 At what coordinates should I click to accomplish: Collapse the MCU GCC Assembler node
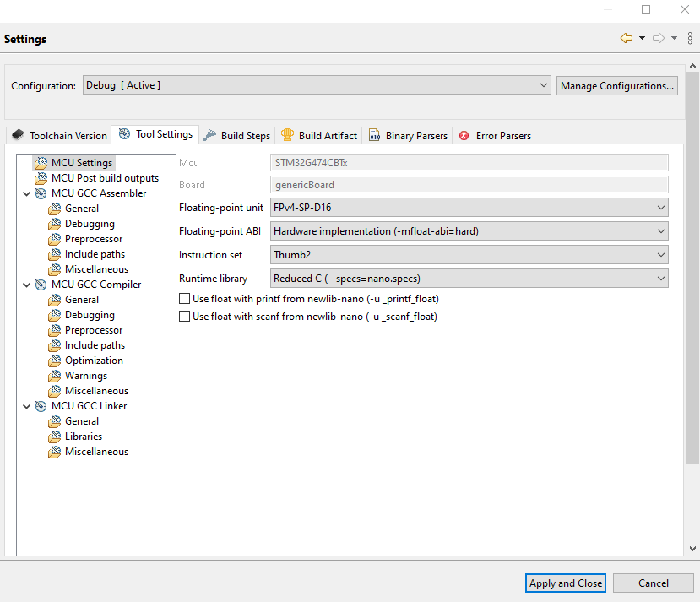(27, 193)
